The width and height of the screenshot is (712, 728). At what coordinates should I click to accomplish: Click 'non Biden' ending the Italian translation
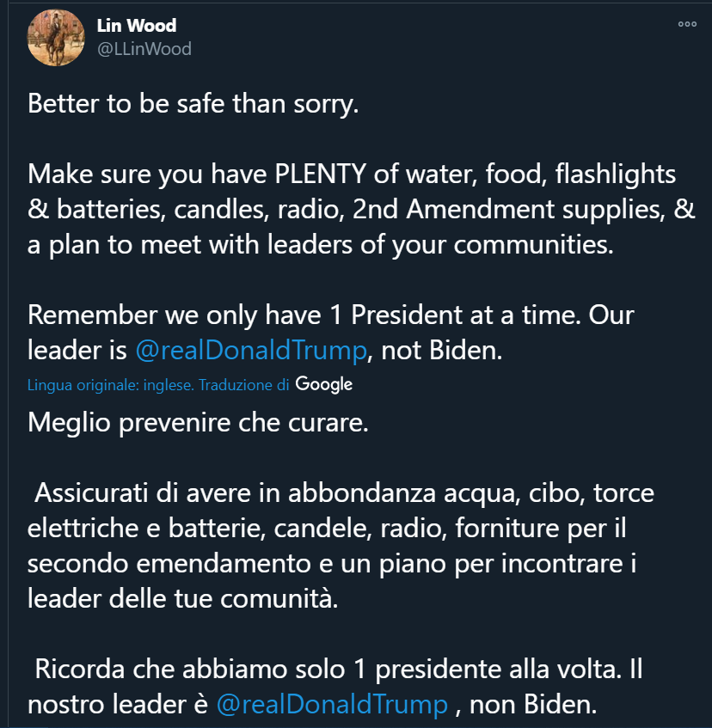click(x=532, y=704)
